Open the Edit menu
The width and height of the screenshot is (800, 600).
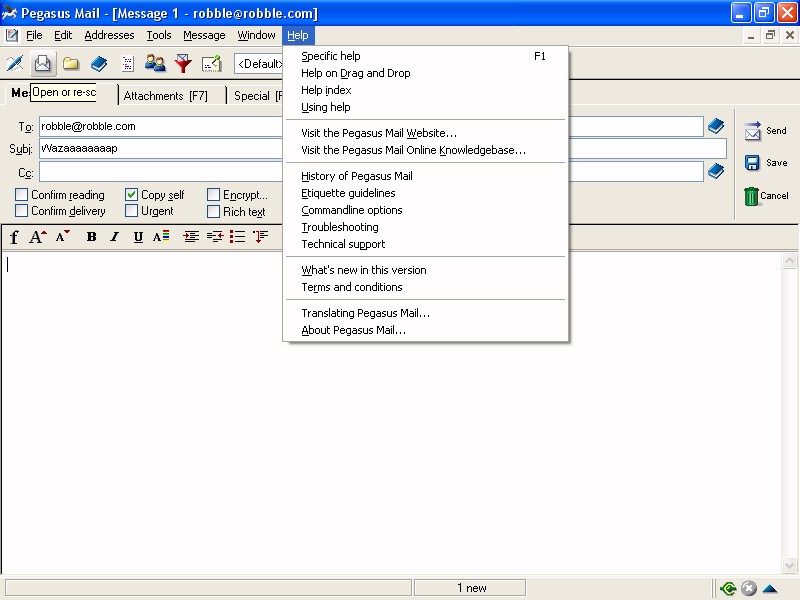[63, 35]
